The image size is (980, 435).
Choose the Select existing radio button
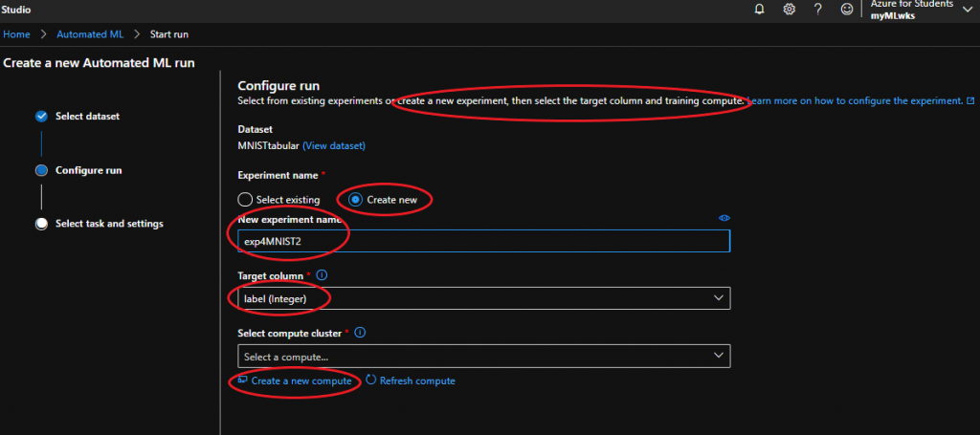point(246,200)
